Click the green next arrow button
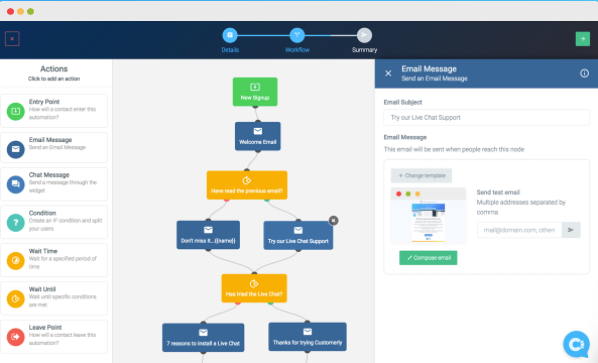Image resolution: width=598 pixels, height=363 pixels. (582, 39)
